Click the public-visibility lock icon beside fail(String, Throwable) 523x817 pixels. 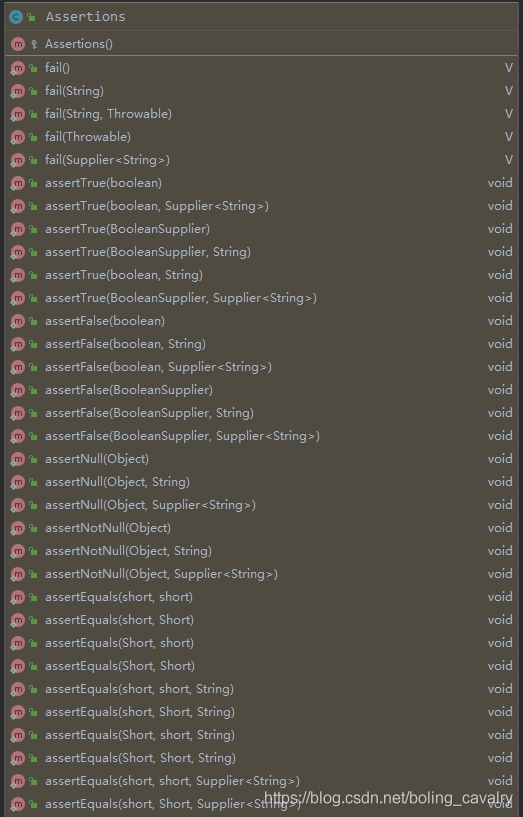click(x=33, y=114)
